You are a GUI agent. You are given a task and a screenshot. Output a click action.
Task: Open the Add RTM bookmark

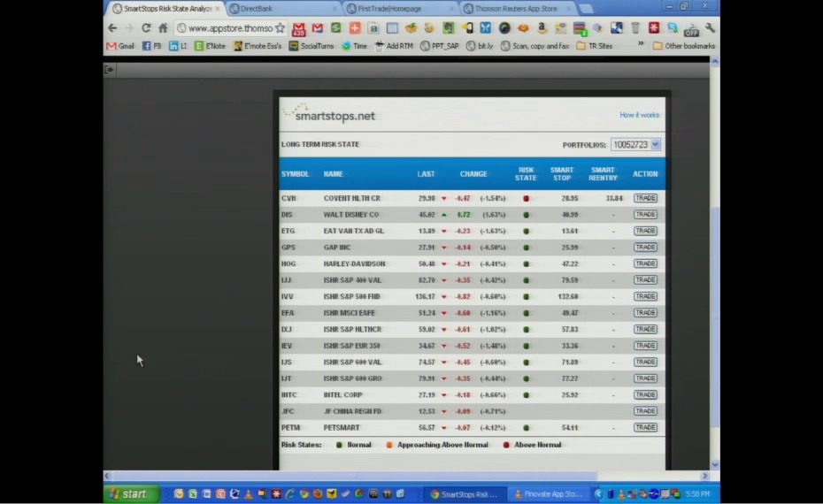394,46
